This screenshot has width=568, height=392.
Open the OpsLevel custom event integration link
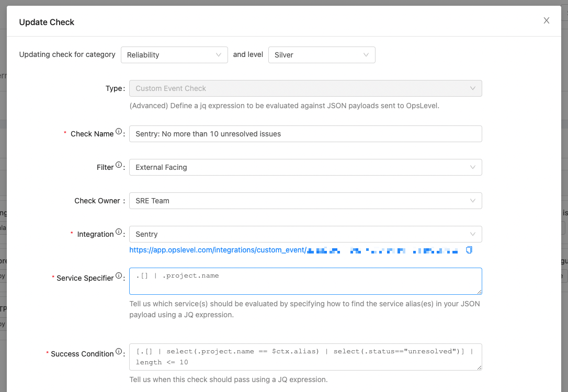coord(217,250)
